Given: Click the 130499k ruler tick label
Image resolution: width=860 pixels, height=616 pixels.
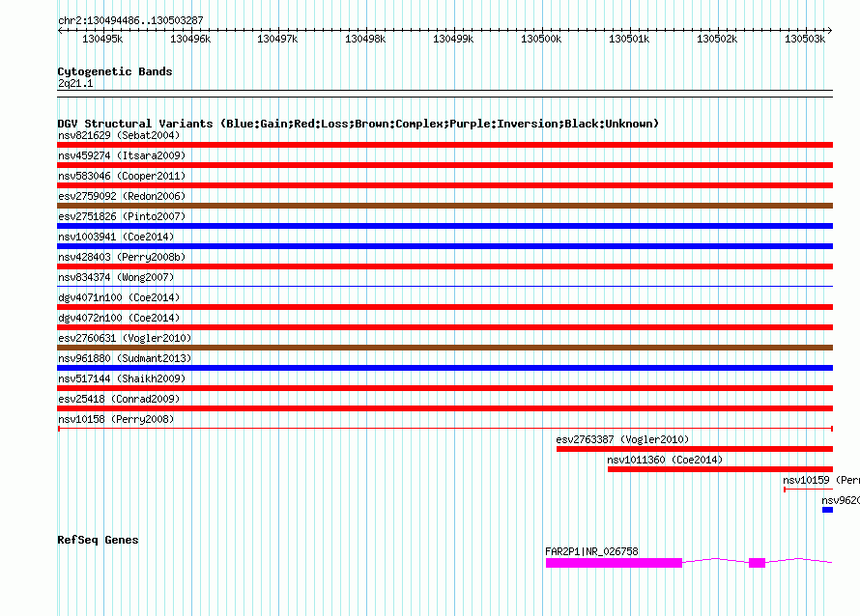Looking at the screenshot, I should click(453, 39).
